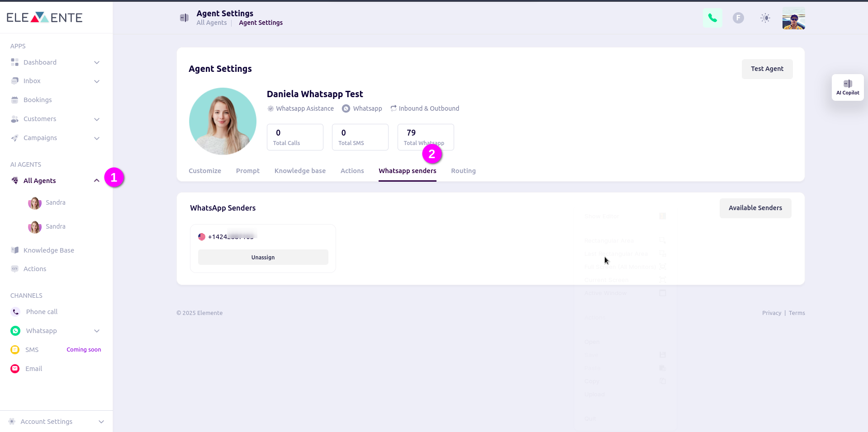Switch to the Prompt tab

248,171
